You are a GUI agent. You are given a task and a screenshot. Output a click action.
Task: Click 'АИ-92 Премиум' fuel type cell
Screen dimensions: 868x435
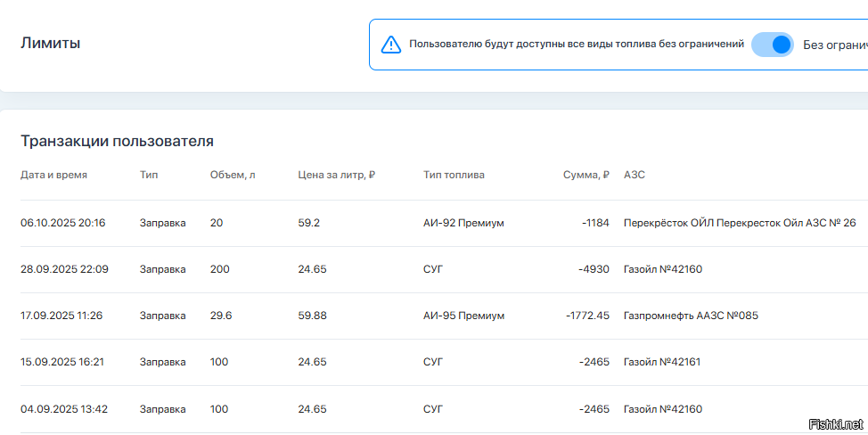pos(463,223)
